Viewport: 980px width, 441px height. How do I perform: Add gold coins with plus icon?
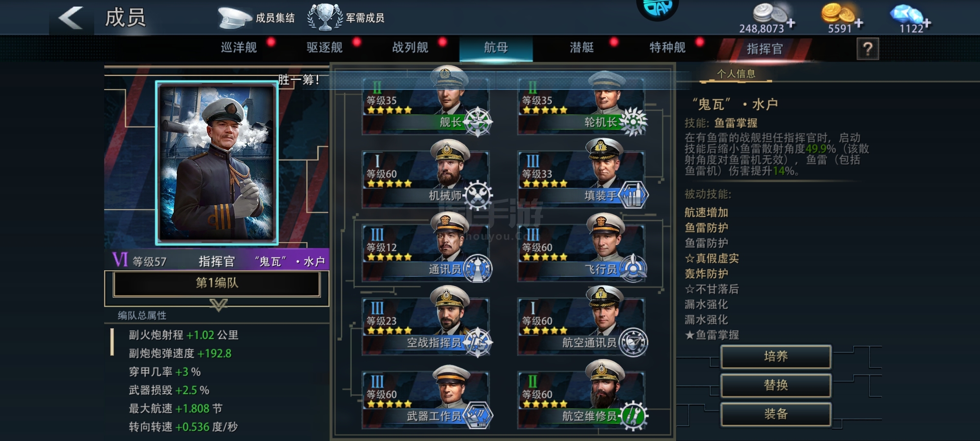[x=859, y=23]
